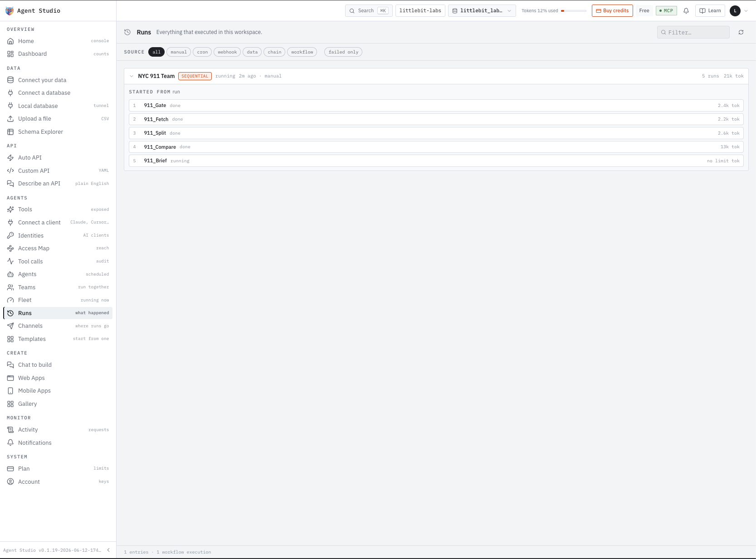Toggle the 'webhook' source filter
The image size is (756, 559).
click(x=227, y=52)
